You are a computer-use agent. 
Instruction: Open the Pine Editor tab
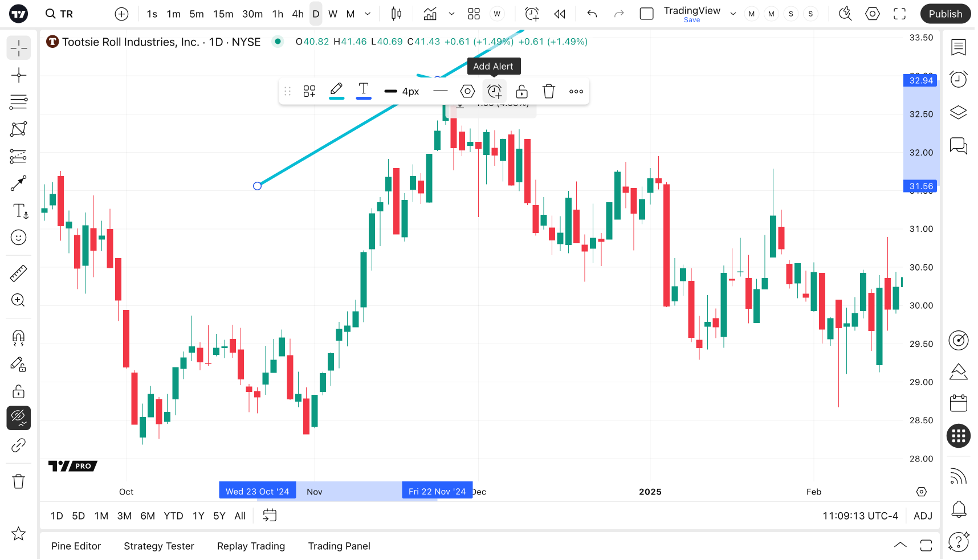76,546
